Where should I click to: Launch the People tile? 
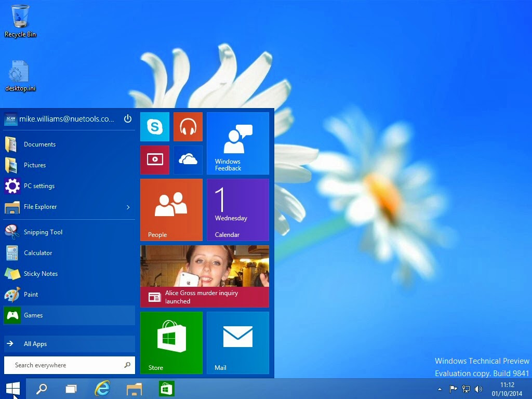pyautogui.click(x=171, y=209)
